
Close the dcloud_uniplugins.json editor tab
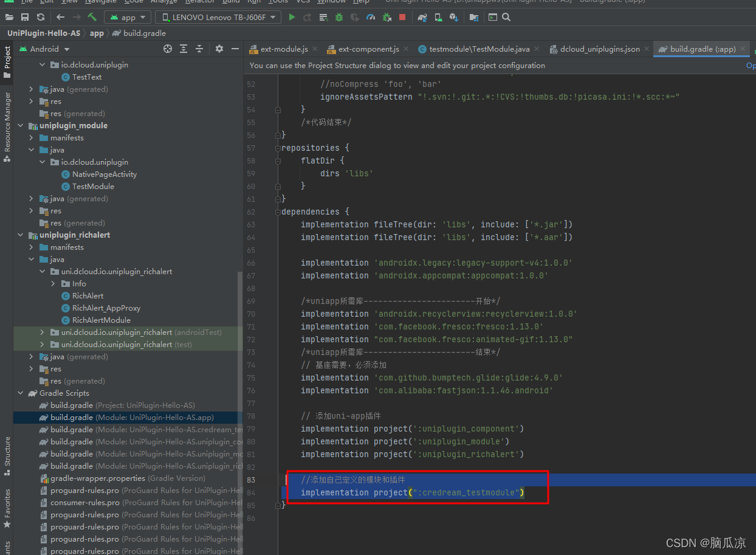tap(647, 49)
